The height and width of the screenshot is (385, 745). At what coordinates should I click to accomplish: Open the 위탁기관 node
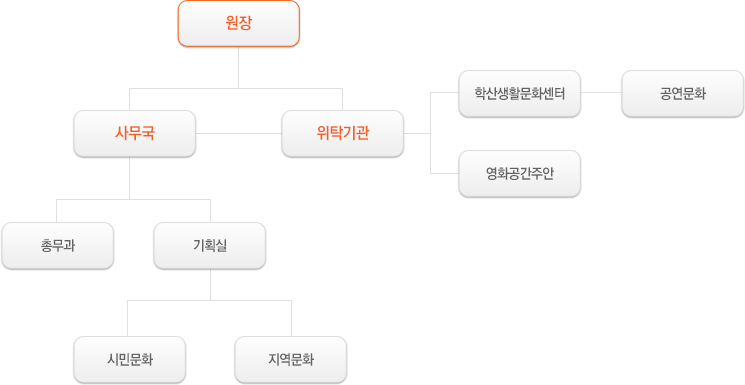pyautogui.click(x=343, y=134)
